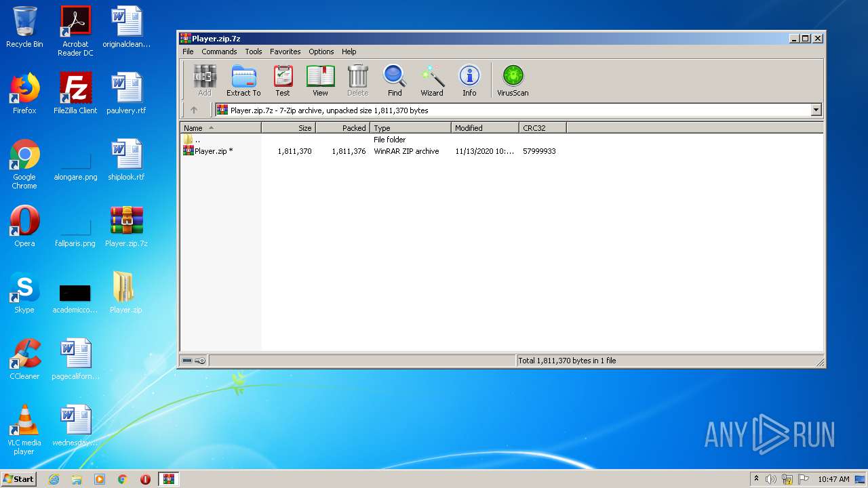Open the Help menu
This screenshot has height=488, width=868.
point(349,52)
